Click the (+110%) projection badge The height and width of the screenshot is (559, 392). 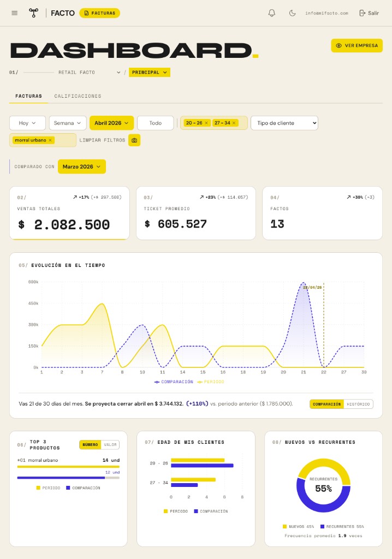197,404
